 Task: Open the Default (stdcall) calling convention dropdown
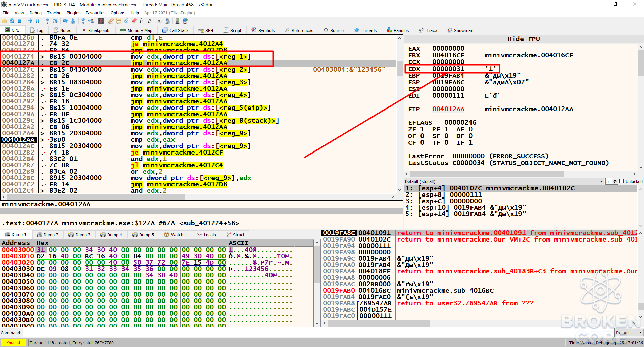click(504, 181)
